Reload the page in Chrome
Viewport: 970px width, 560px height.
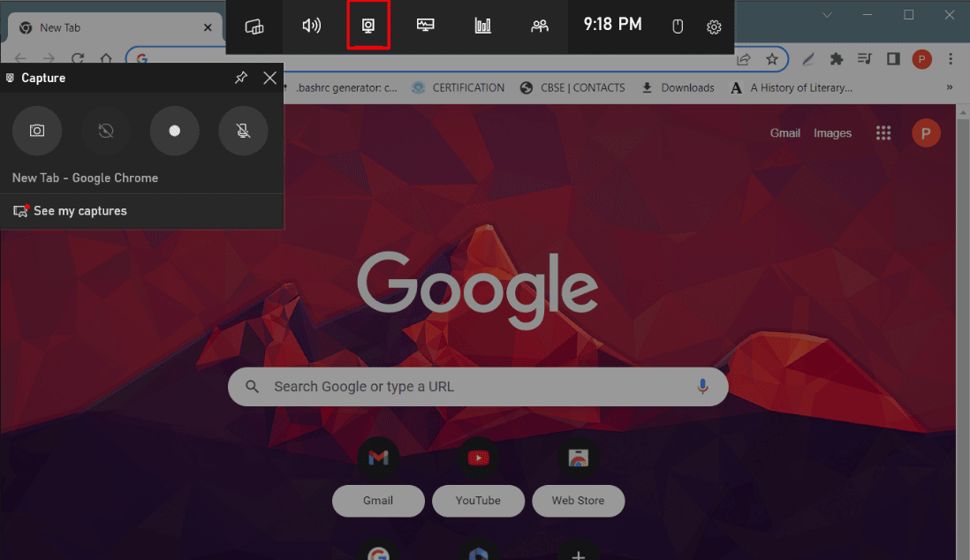pyautogui.click(x=78, y=59)
